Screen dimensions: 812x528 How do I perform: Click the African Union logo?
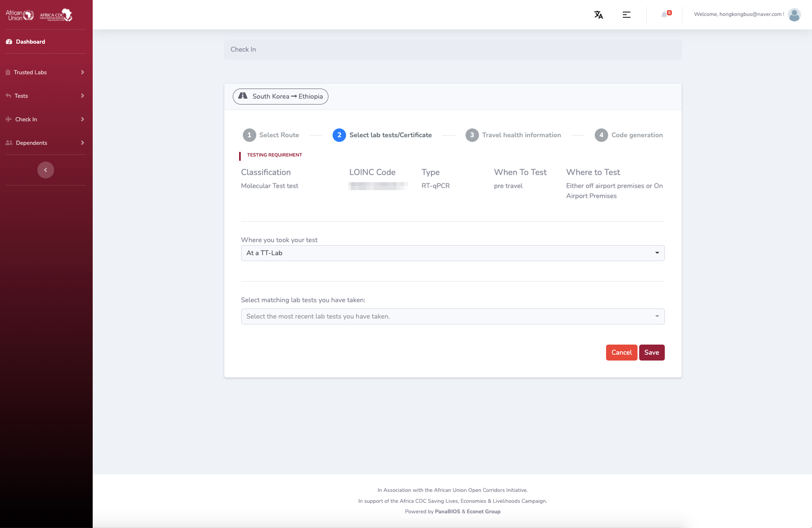pos(20,15)
